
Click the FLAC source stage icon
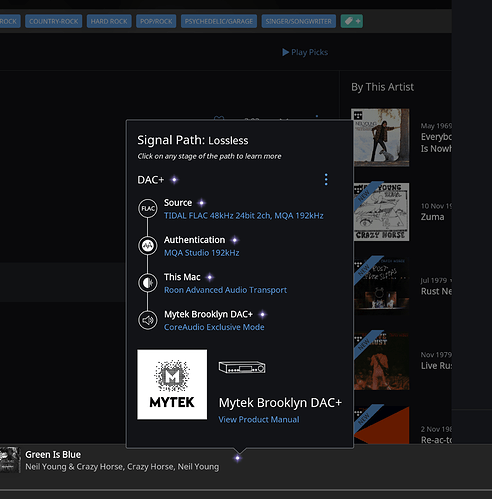148,209
